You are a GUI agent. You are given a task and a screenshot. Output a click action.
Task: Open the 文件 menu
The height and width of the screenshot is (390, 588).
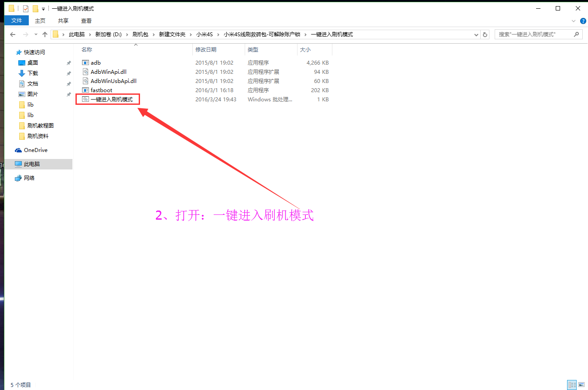pyautogui.click(x=16, y=20)
